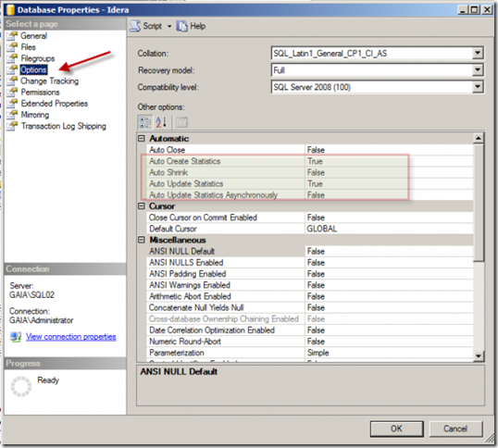498x448 pixels.
Task: Select the Categorized view icon
Action: (145, 122)
